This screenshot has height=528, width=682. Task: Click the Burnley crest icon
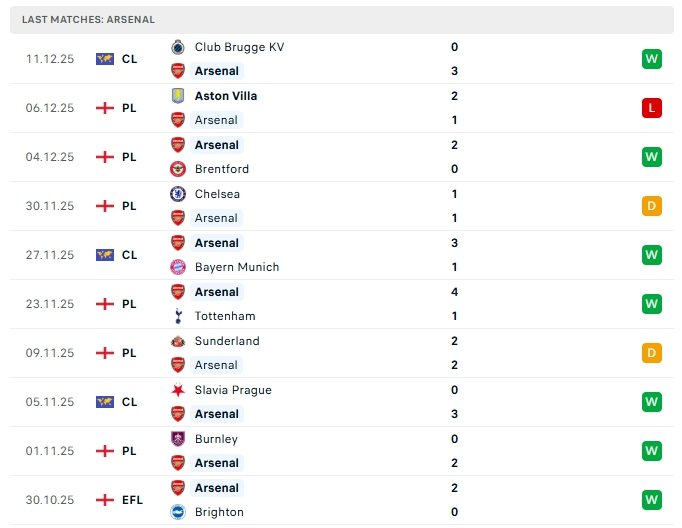[x=178, y=439]
